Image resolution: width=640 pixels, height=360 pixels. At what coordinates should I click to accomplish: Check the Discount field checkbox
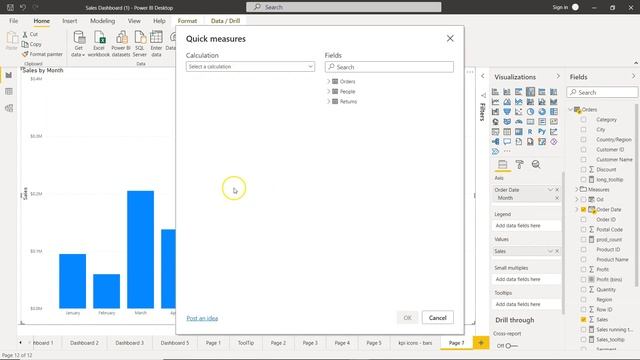point(583,169)
